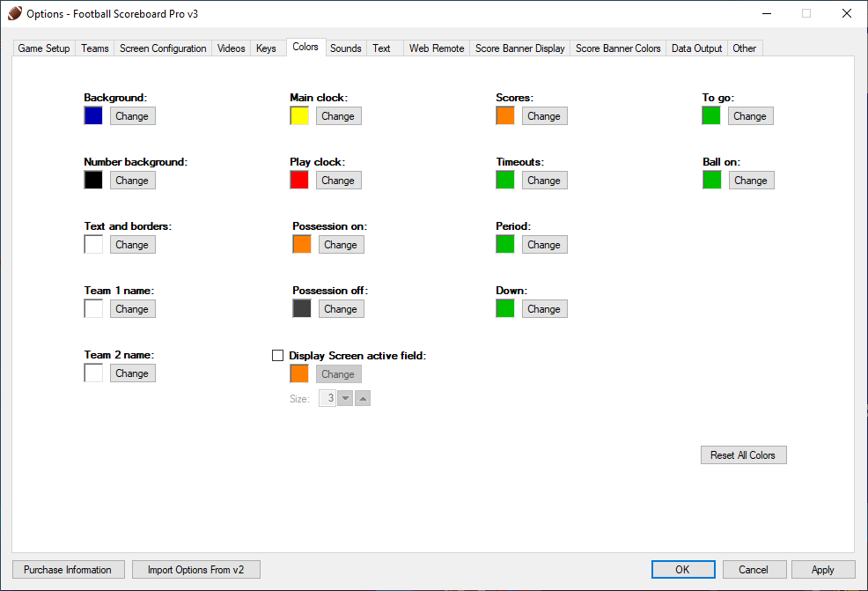The width and height of the screenshot is (868, 591).
Task: Click Import Options From v2 button
Action: tap(195, 570)
